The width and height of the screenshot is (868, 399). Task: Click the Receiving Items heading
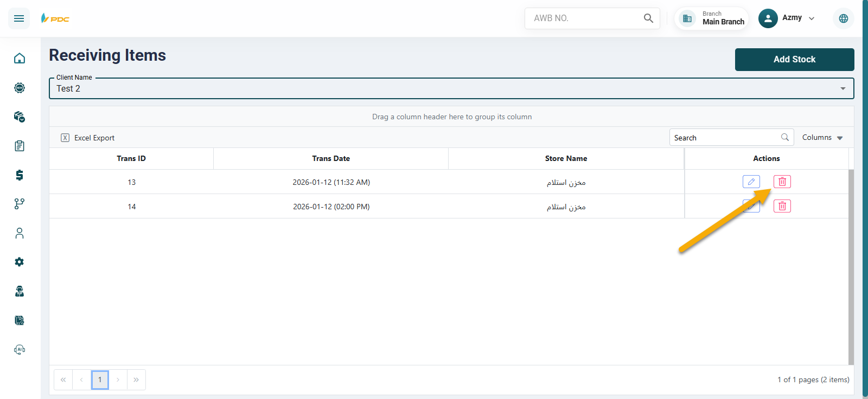pyautogui.click(x=107, y=55)
